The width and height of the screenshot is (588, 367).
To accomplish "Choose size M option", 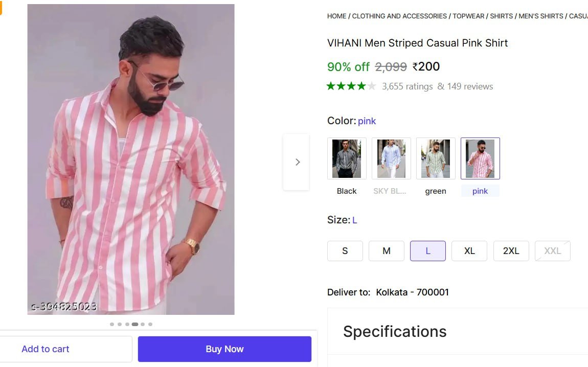I will tap(387, 251).
